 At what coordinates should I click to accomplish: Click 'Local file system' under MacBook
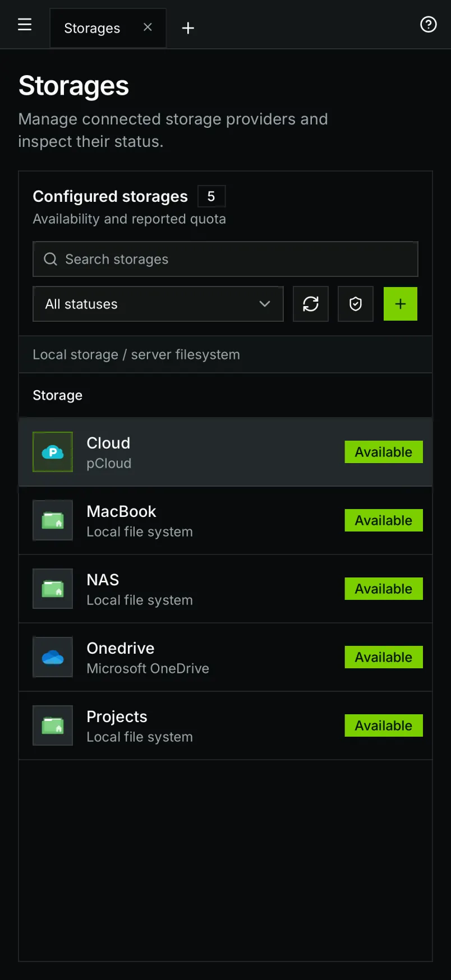click(140, 531)
